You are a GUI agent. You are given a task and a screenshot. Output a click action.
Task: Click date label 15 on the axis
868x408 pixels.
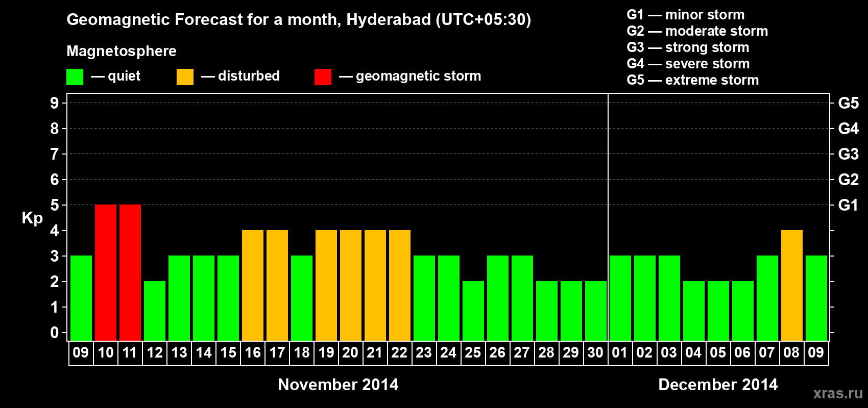coord(228,353)
